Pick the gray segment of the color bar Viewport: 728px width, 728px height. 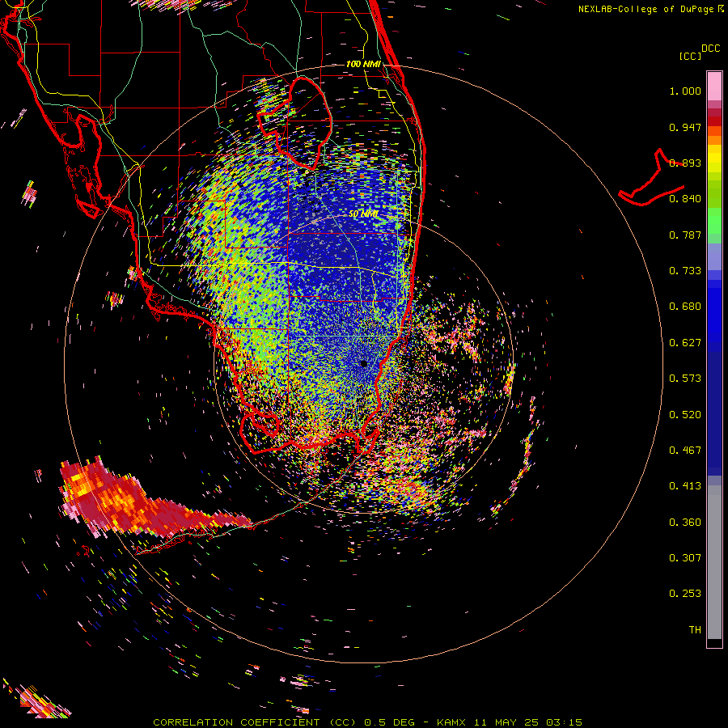pos(714,562)
